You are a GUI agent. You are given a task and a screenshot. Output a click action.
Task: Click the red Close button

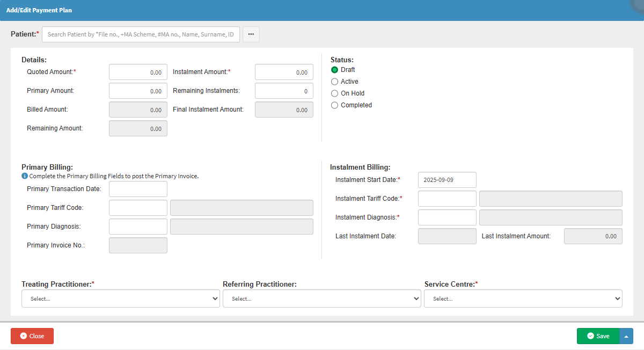32,336
